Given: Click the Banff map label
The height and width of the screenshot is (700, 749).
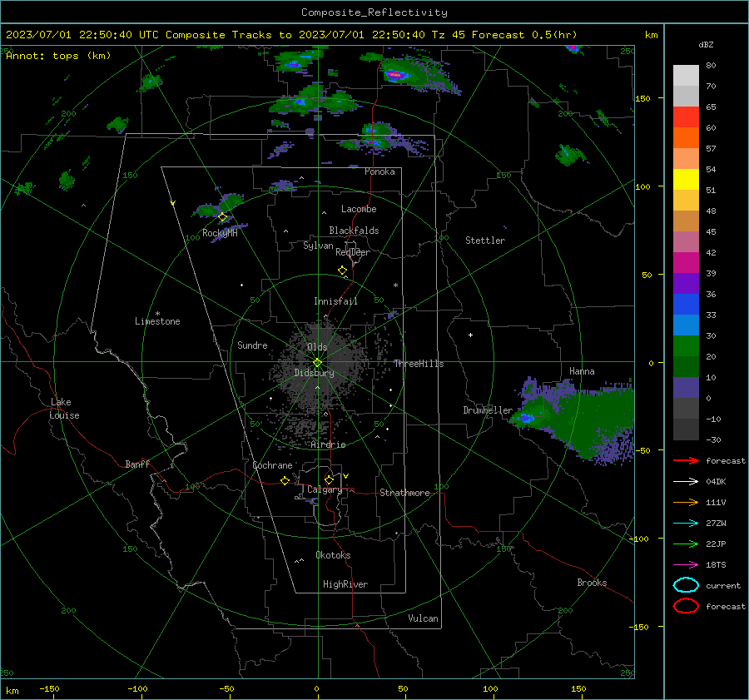Looking at the screenshot, I should 137,464.
